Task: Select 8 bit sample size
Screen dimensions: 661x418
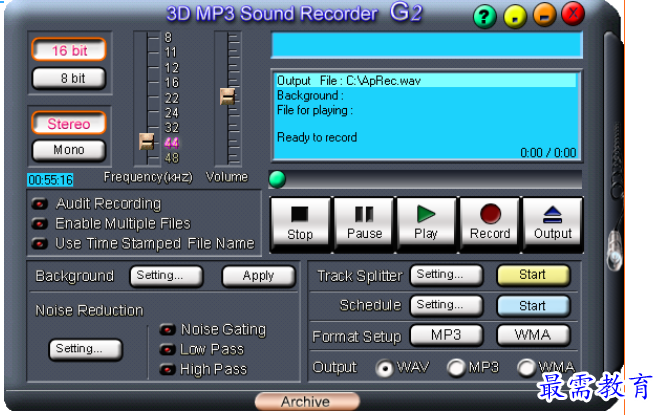Action: (69, 78)
